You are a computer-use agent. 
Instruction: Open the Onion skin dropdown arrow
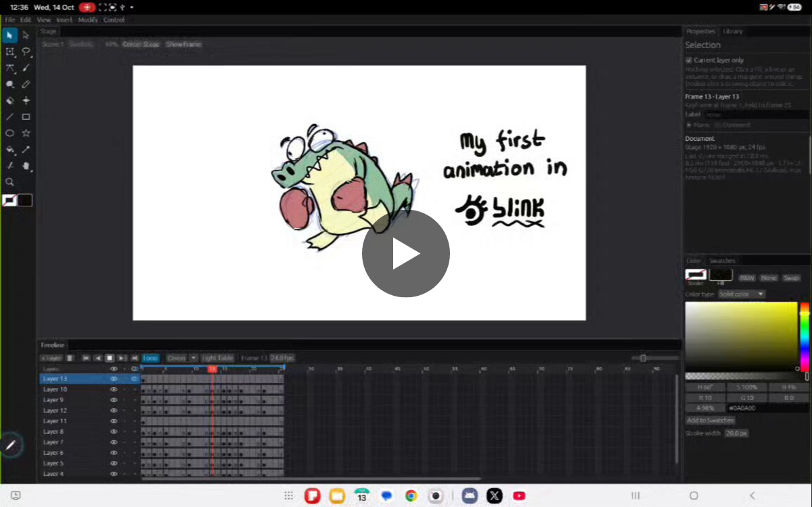(193, 357)
